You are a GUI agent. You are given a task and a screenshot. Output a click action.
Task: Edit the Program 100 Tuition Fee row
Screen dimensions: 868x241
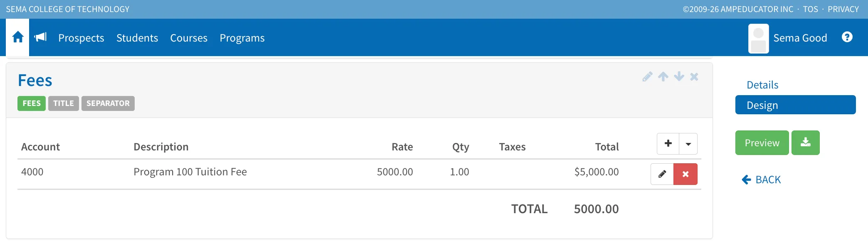pyautogui.click(x=662, y=174)
